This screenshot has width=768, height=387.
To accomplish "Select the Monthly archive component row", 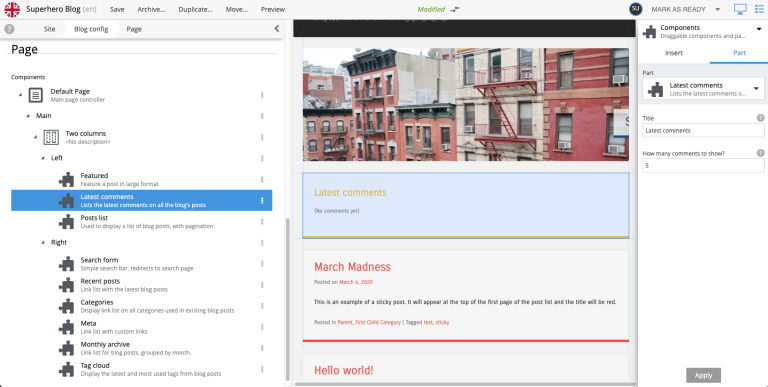I will tap(142, 348).
